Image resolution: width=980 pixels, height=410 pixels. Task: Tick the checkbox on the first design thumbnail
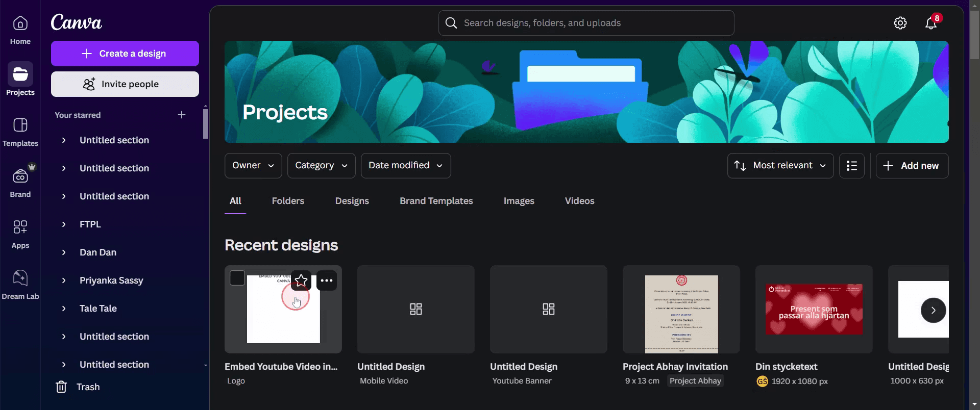(237, 278)
